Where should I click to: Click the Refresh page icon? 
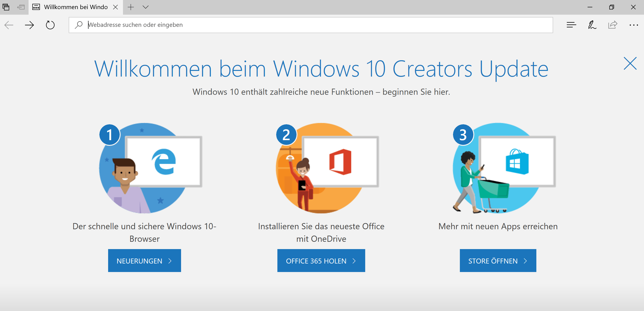50,25
